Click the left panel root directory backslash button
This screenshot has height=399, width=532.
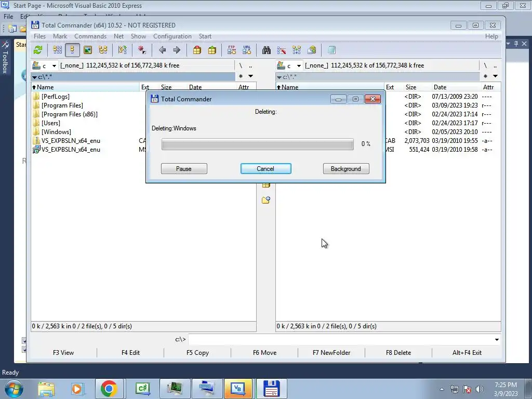click(x=241, y=65)
